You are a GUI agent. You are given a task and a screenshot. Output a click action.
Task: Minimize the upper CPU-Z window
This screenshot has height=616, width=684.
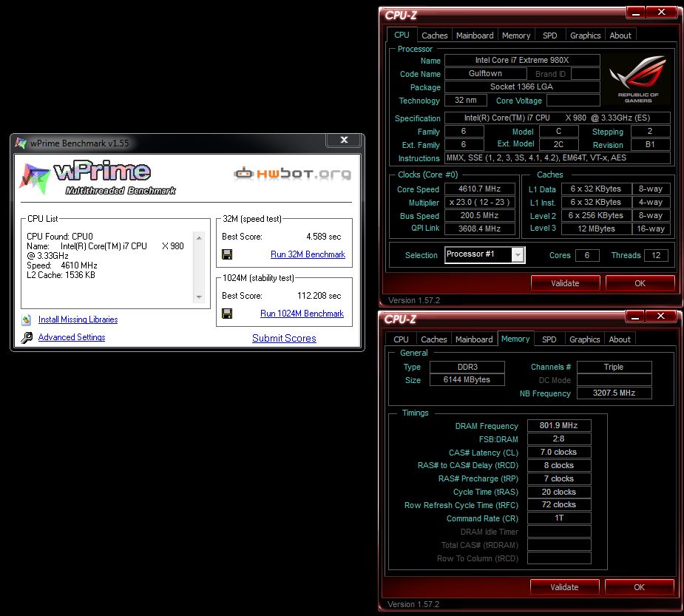coord(636,13)
